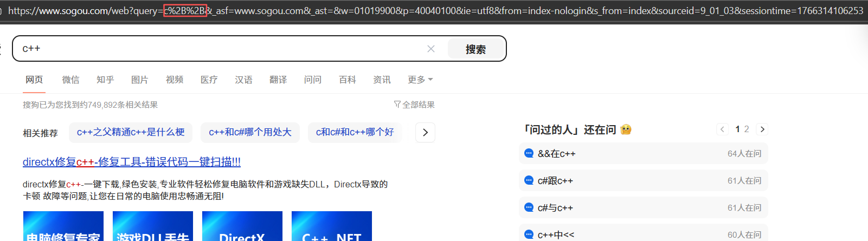Click the 搜索 search button

pyautogui.click(x=475, y=49)
